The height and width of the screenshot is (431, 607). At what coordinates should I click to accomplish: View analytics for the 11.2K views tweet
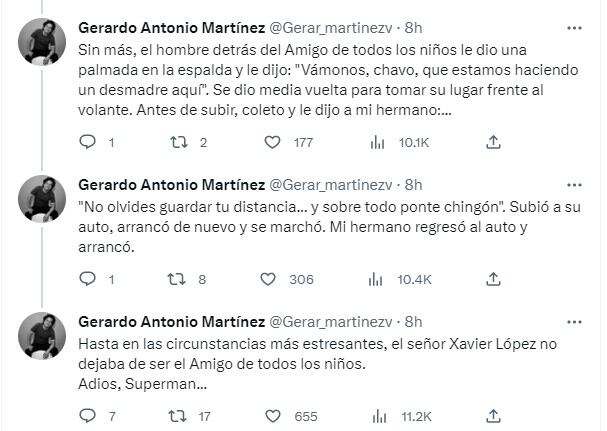pos(378,416)
